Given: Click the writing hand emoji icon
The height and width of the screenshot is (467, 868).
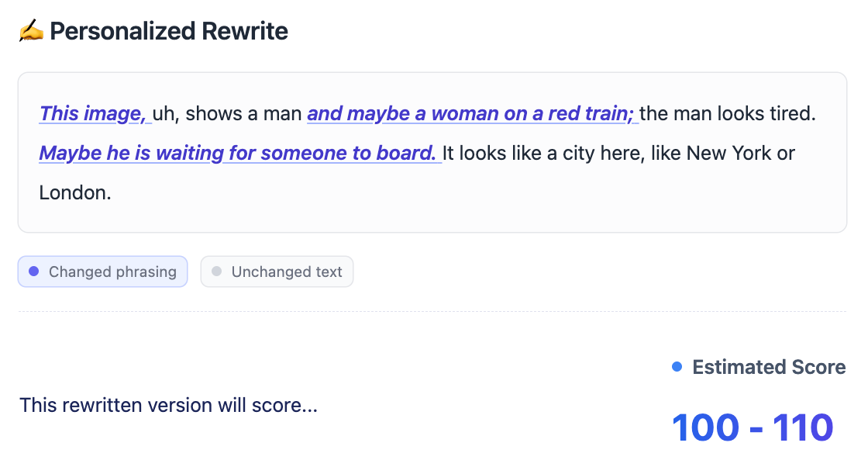Looking at the screenshot, I should 31,32.
